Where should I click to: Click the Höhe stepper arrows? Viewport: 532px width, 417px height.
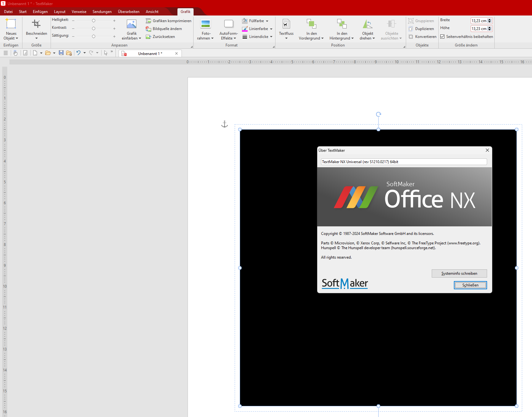(x=490, y=29)
